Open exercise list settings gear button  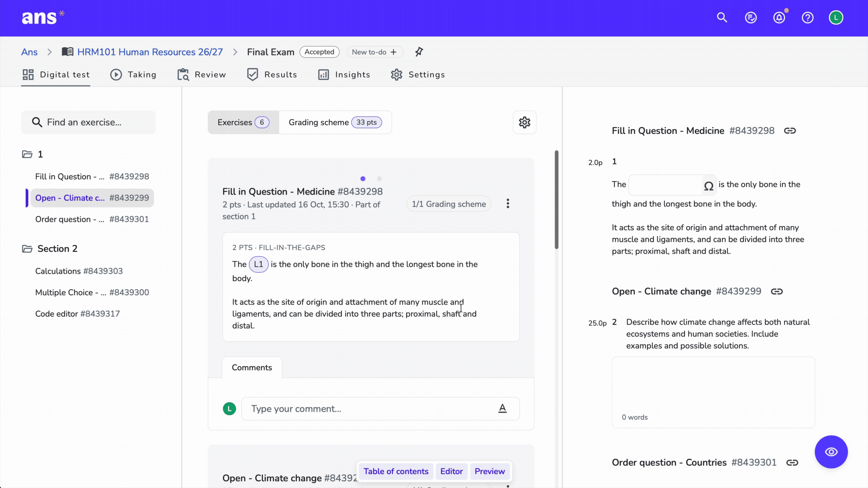click(525, 122)
